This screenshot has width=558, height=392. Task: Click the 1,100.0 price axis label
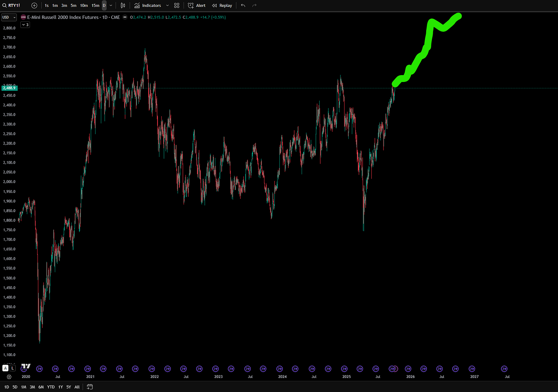9,355
